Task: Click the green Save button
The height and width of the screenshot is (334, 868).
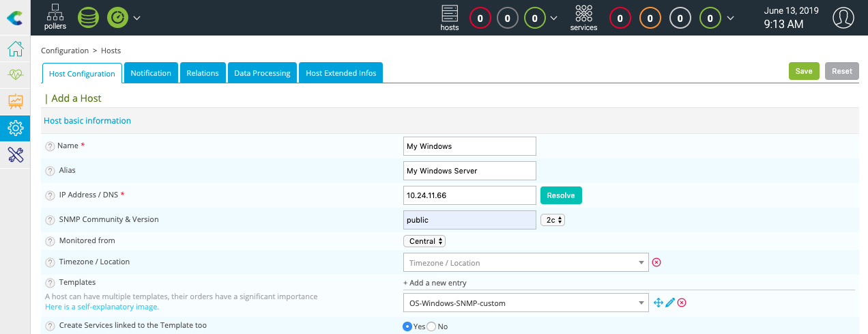Action: 803,71
